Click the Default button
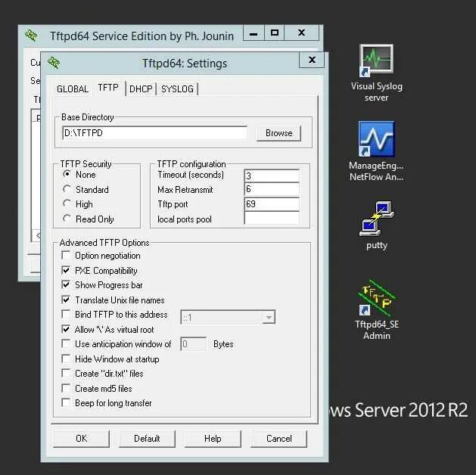 [x=147, y=438]
